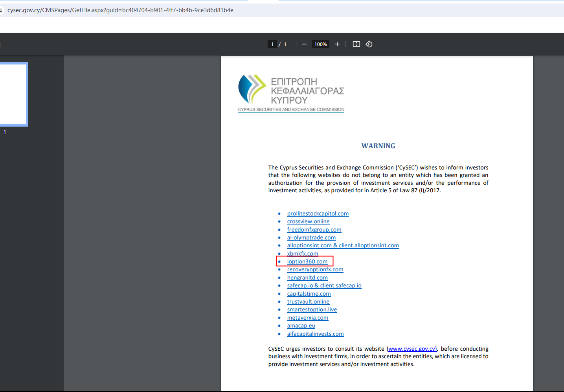Viewport: 564px width, 392px height.
Task: Open capitalstime.com link
Action: 309,294
